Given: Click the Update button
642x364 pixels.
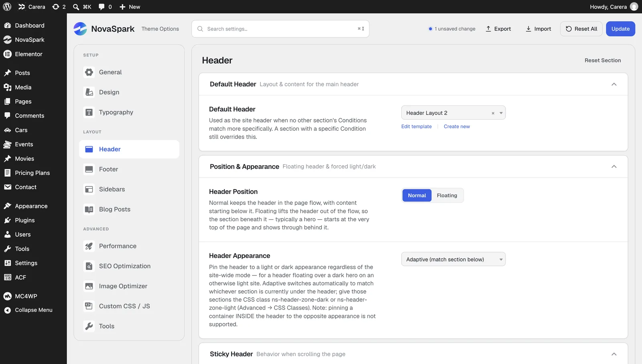Looking at the screenshot, I should (x=620, y=29).
